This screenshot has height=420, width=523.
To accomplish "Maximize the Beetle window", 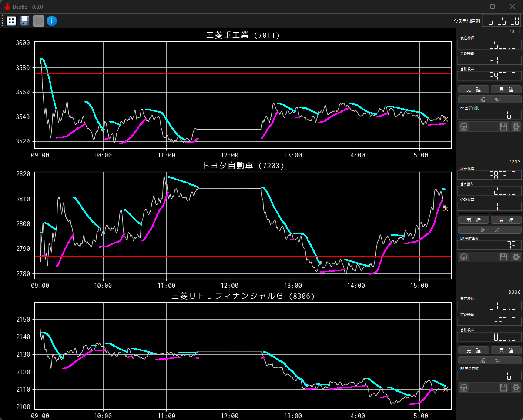I will 493,7.
